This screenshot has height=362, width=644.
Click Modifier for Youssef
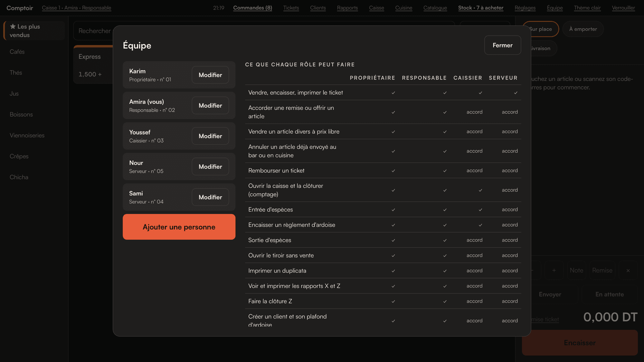coord(210,136)
